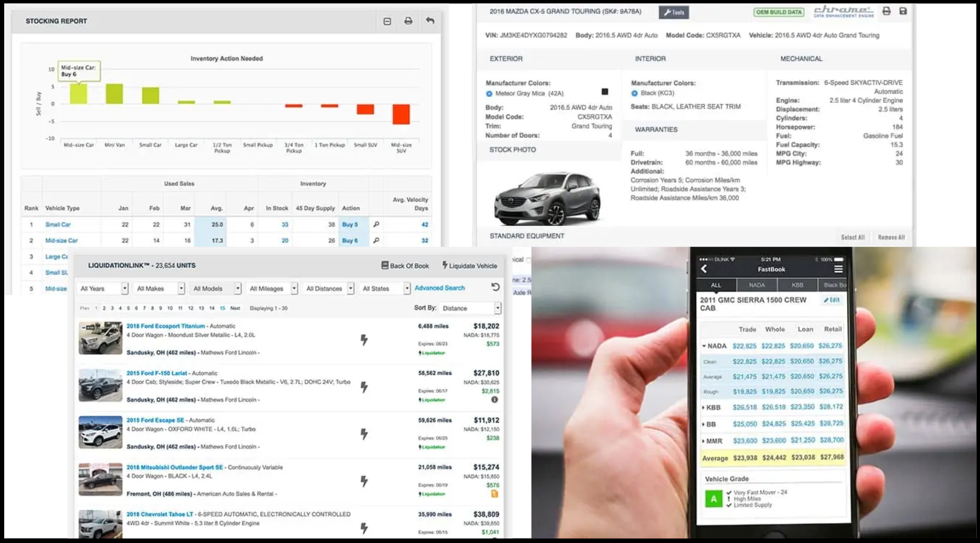The height and width of the screenshot is (543, 980).
Task: Click the liquidate bolt icon for Ford F-150
Action: 364,387
